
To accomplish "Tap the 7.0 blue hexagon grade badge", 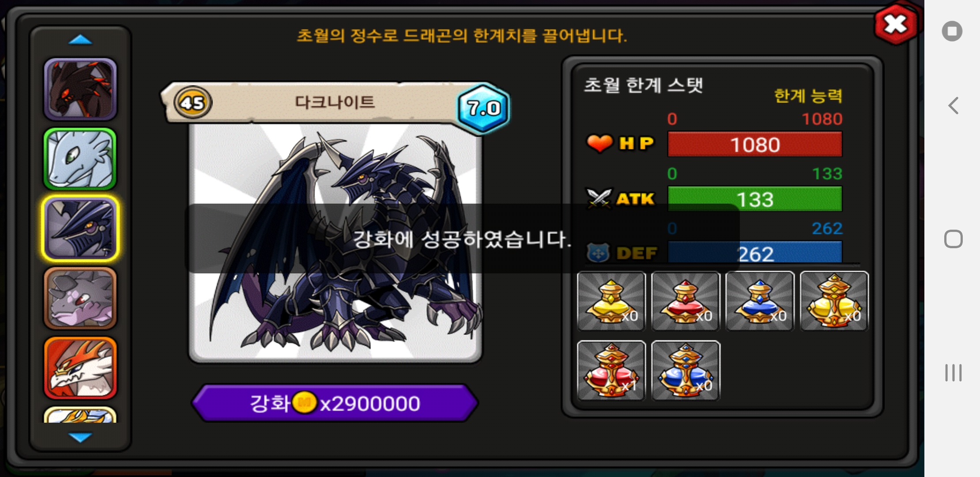I will point(484,108).
